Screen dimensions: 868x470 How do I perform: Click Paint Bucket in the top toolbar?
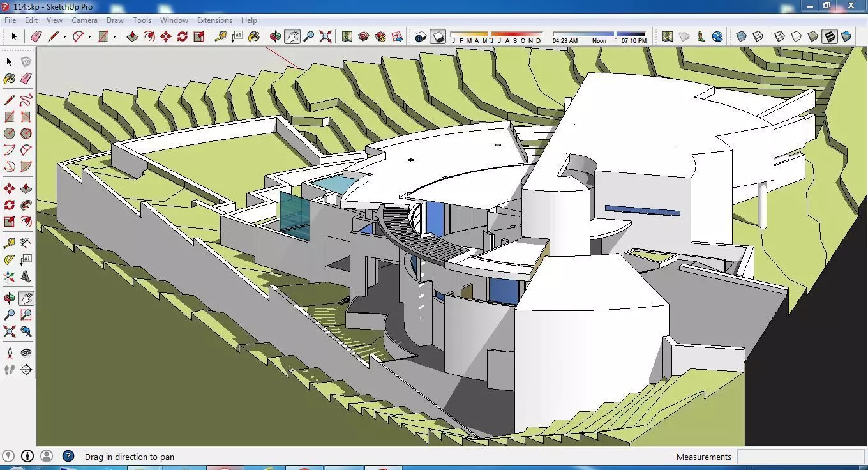(x=253, y=36)
